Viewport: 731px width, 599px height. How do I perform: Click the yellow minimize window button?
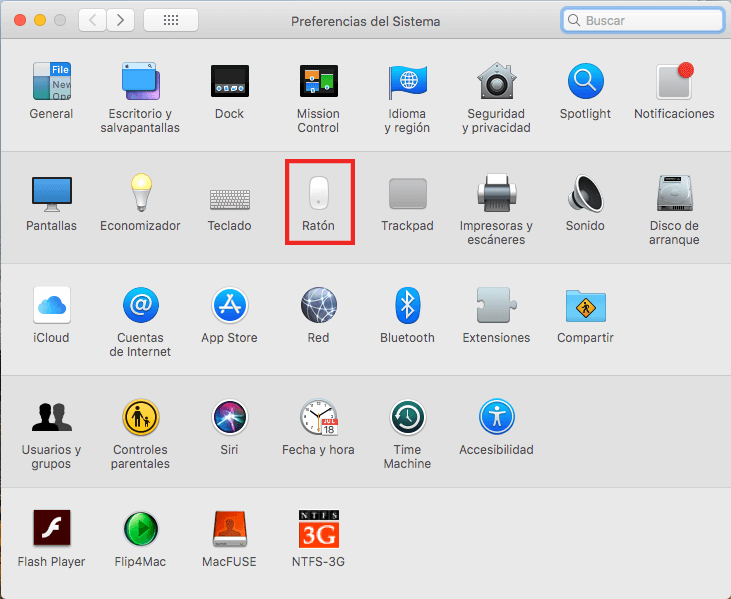pyautogui.click(x=40, y=20)
